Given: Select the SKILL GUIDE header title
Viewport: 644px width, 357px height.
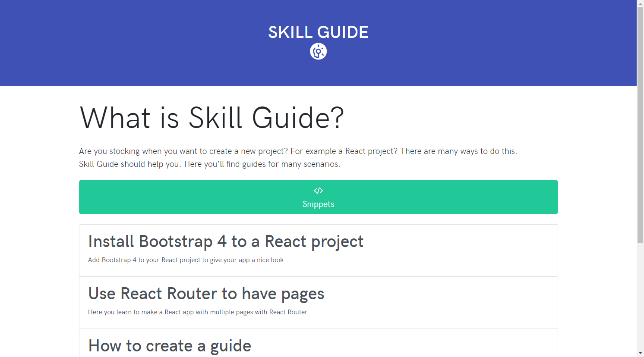Looking at the screenshot, I should point(319,32).
